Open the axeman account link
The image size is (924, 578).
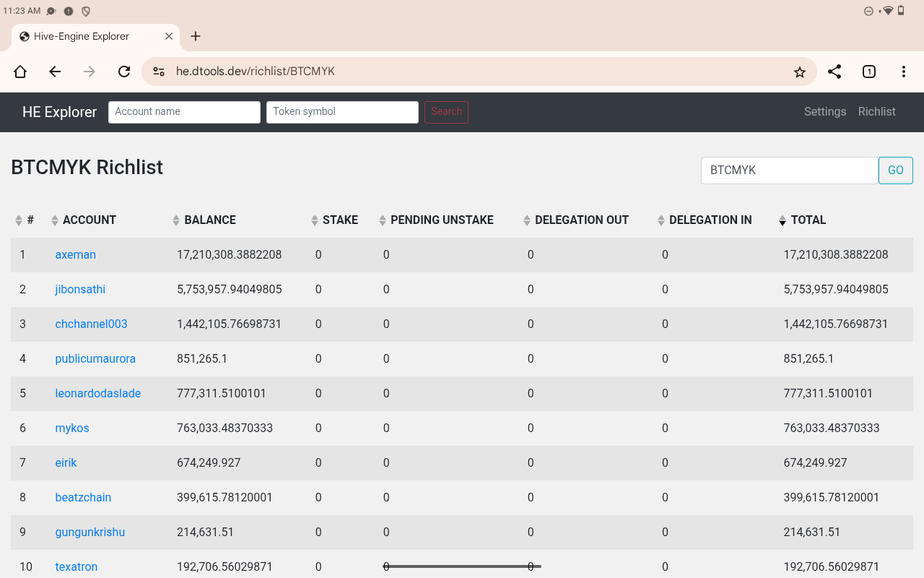point(76,255)
